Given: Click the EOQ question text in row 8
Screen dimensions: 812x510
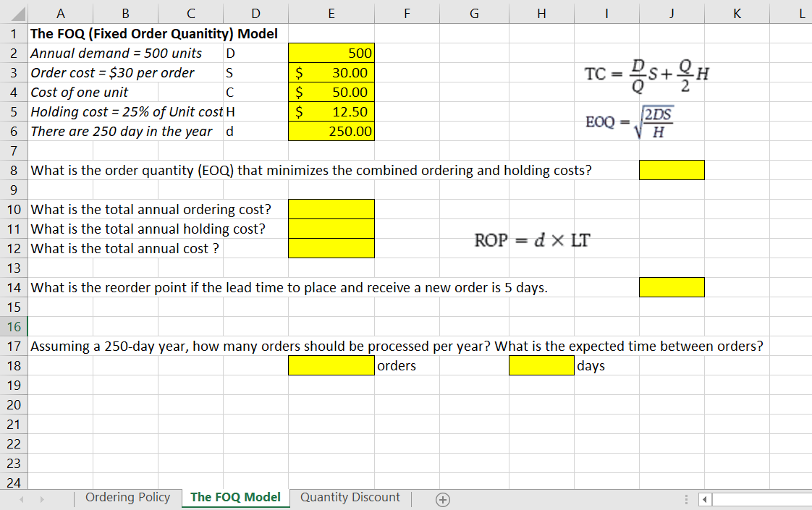Looking at the screenshot, I should [310, 170].
